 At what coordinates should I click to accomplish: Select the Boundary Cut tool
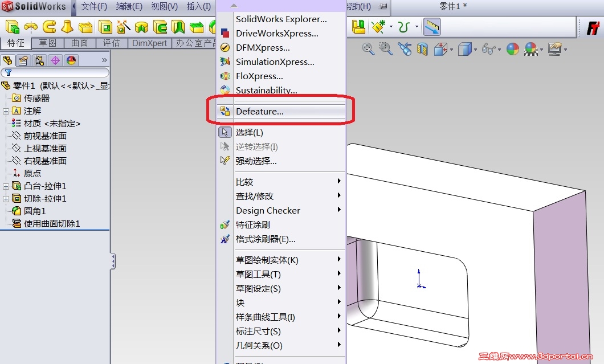(197, 27)
